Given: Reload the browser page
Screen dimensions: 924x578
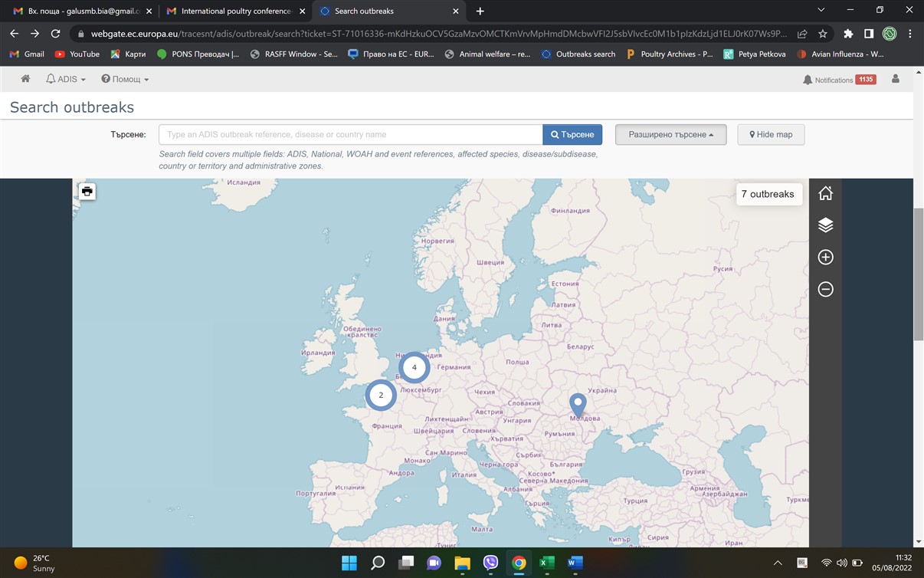Looking at the screenshot, I should click(x=55, y=34).
